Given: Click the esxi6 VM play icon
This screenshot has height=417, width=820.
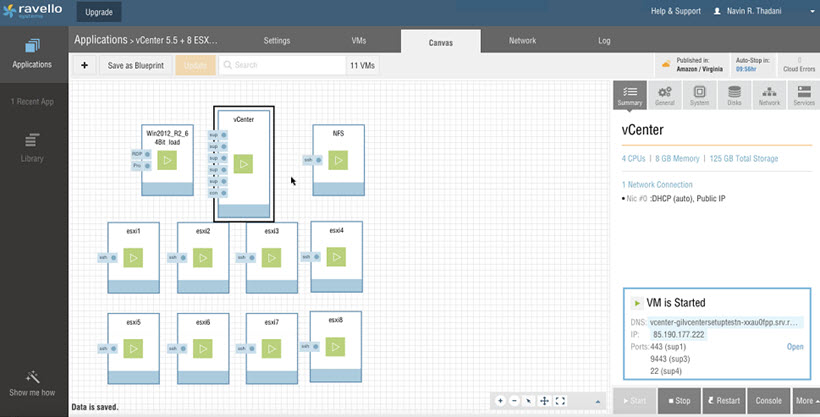Looking at the screenshot, I should click(x=202, y=348).
